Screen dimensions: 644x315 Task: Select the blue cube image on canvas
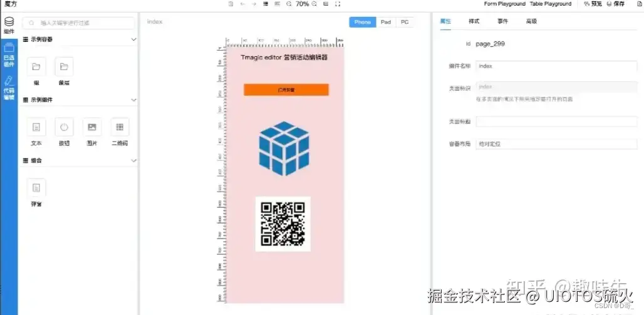coord(284,148)
